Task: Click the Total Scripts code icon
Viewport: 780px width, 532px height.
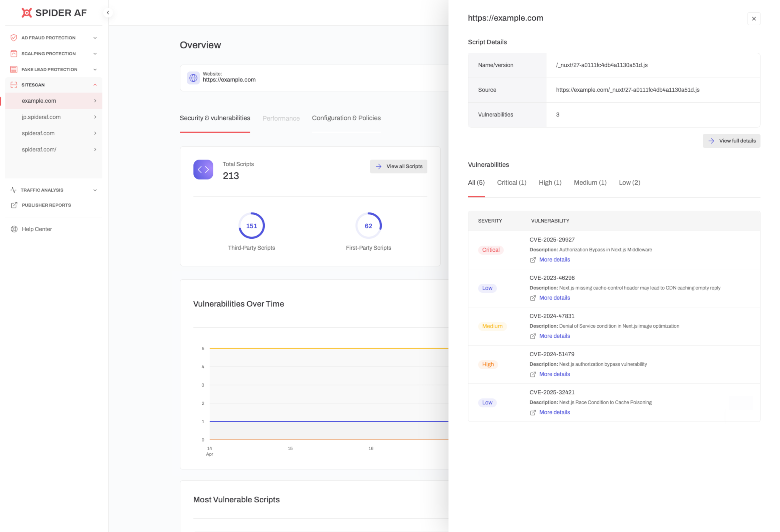Action: coord(203,169)
